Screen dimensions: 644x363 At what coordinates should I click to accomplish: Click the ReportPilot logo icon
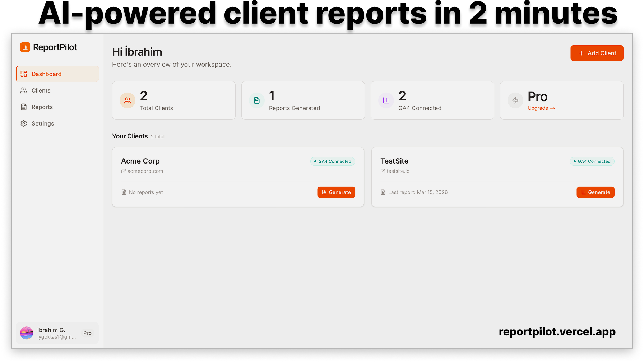(x=25, y=47)
